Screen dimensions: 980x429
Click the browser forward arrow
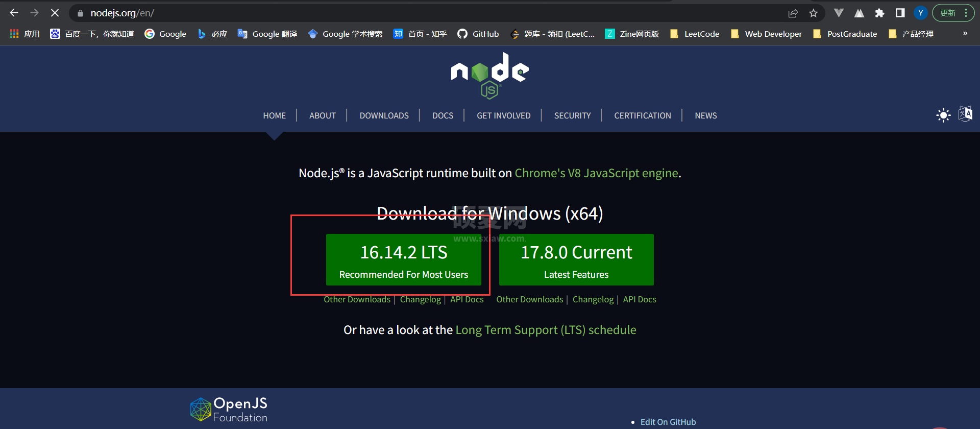pyautogui.click(x=34, y=13)
